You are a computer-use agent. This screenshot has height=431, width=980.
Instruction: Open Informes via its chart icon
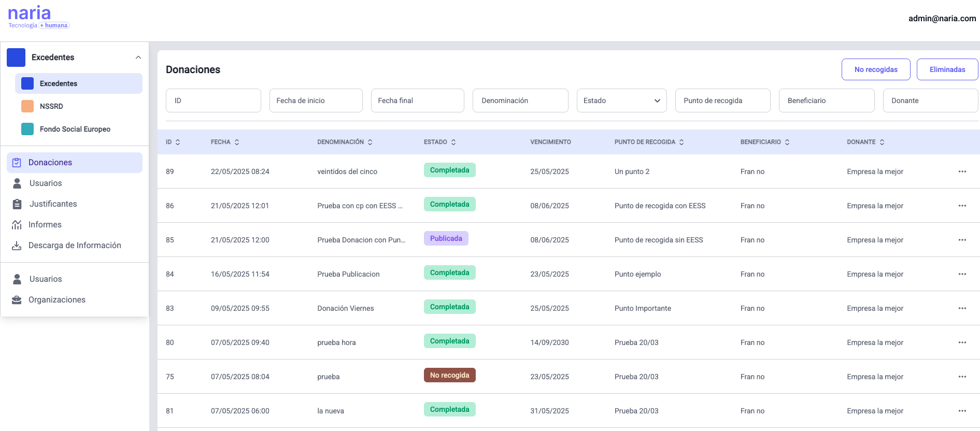pyautogui.click(x=17, y=225)
